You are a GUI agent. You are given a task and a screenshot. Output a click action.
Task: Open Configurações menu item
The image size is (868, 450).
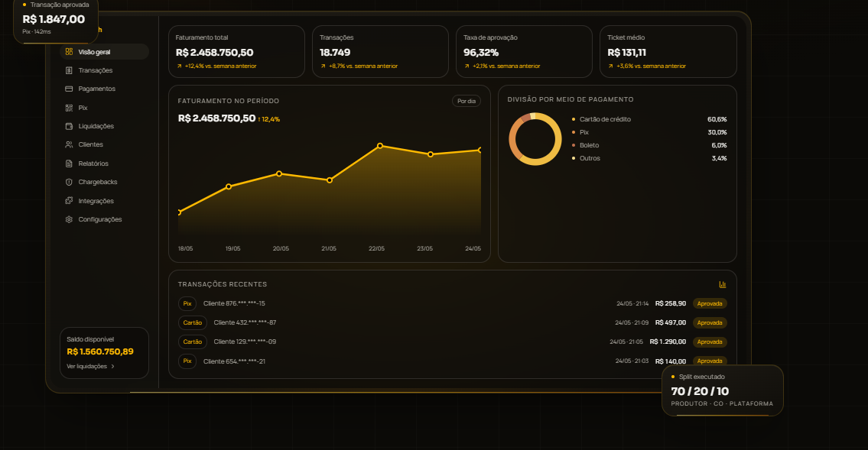point(104,219)
